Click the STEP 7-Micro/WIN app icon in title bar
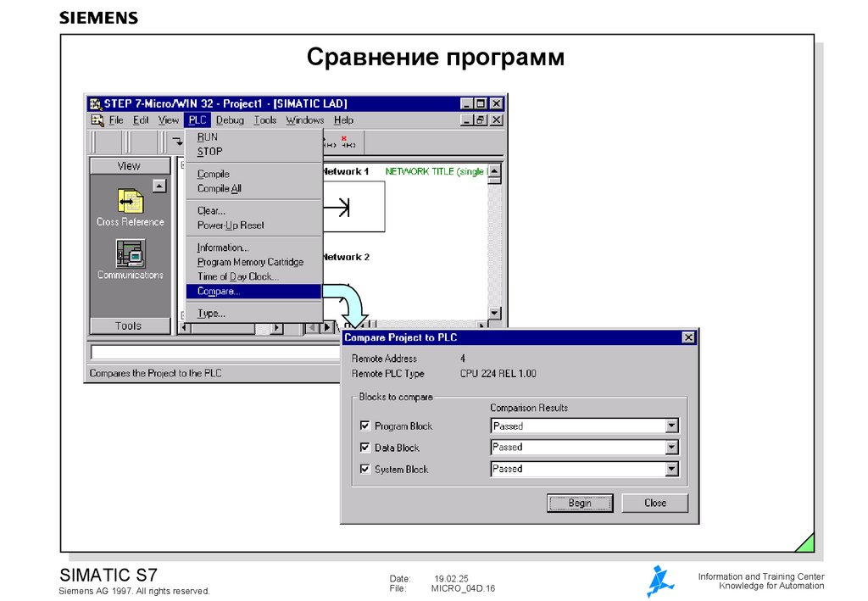 97,103
